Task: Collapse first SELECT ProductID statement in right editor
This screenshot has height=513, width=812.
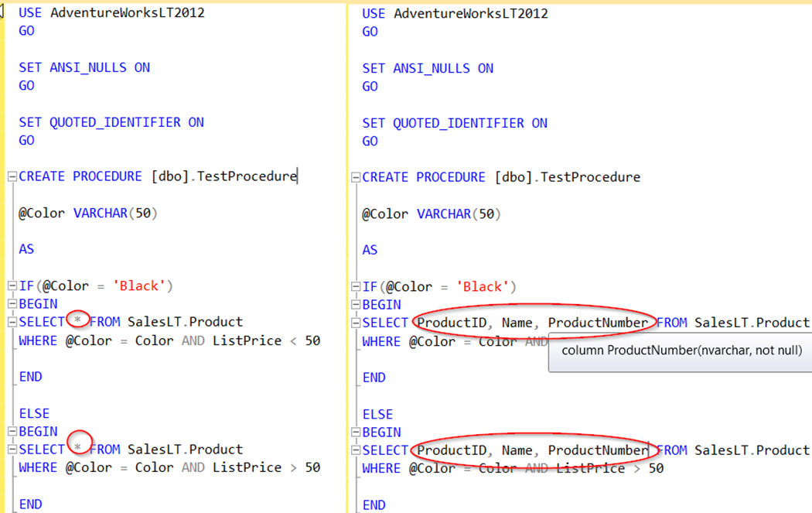Action: click(x=356, y=323)
